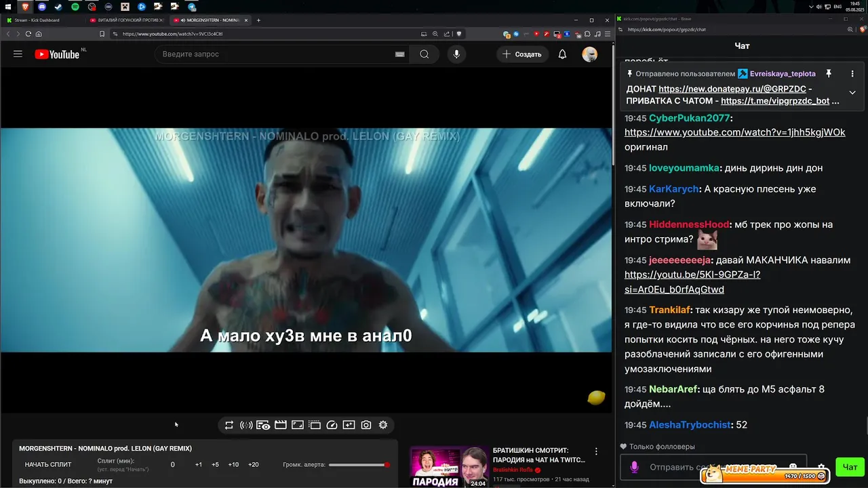868x488 pixels.
Task: Open enhancer settings gear under the video
Action: tap(383, 425)
